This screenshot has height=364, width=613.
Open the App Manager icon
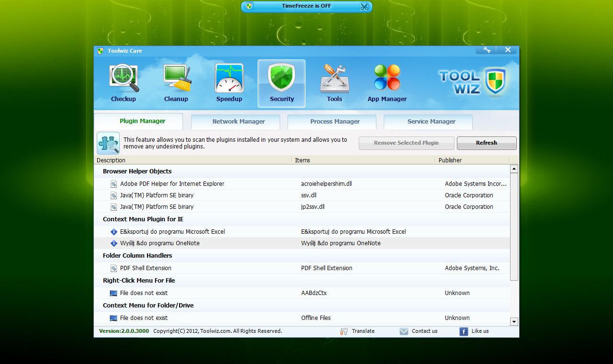pos(387,78)
